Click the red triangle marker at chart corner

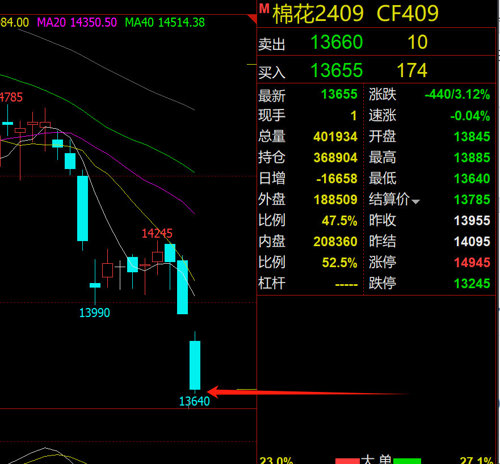[x=252, y=19]
